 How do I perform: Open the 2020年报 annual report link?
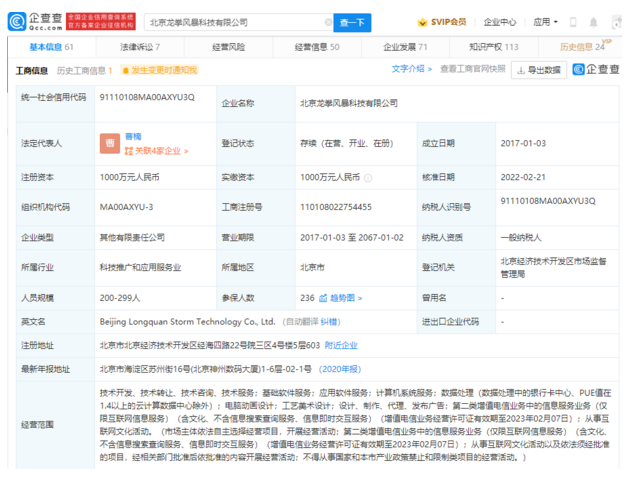[340, 369]
